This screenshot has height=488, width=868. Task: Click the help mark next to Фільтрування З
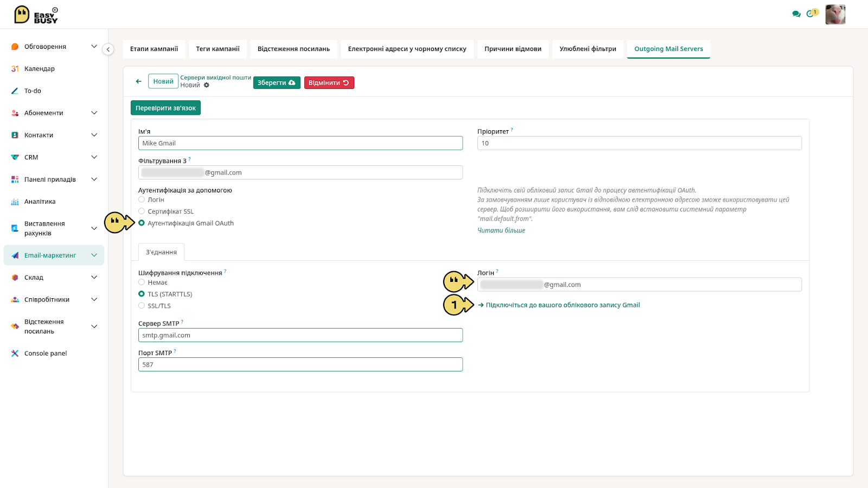(189, 159)
